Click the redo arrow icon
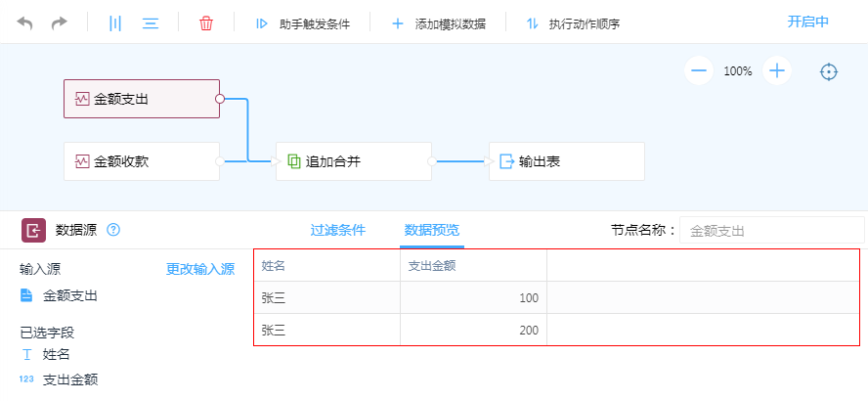The width and height of the screenshot is (868, 401). [x=60, y=22]
